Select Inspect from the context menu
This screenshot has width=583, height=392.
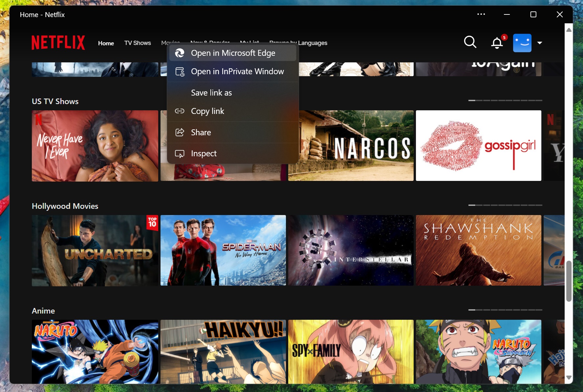point(204,153)
